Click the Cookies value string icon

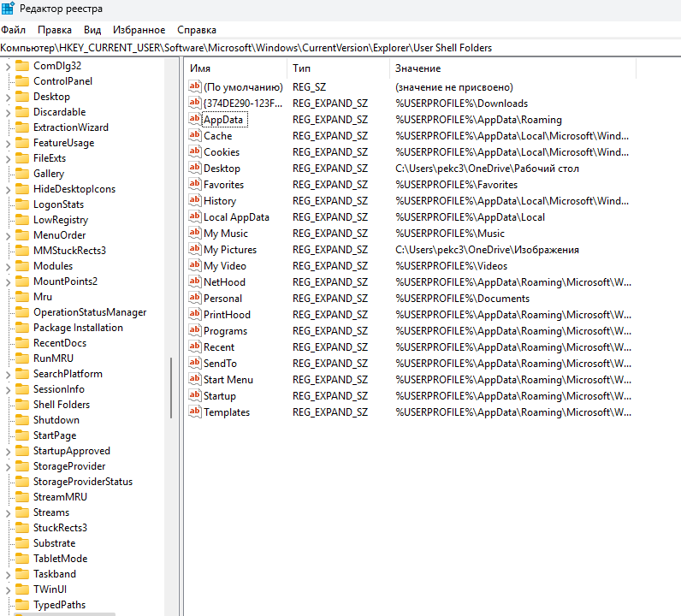194,151
